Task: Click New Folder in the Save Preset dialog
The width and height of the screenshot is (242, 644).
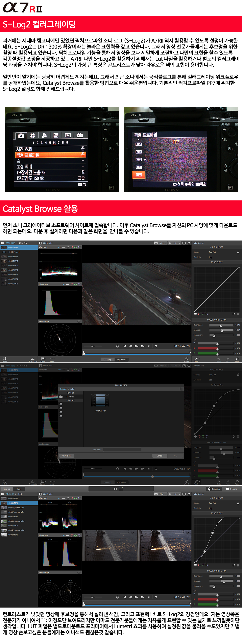Action: coord(66,455)
